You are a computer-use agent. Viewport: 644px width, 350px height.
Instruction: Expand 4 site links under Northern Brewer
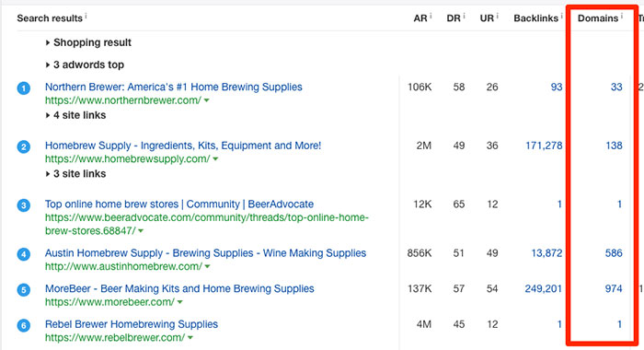coord(75,115)
